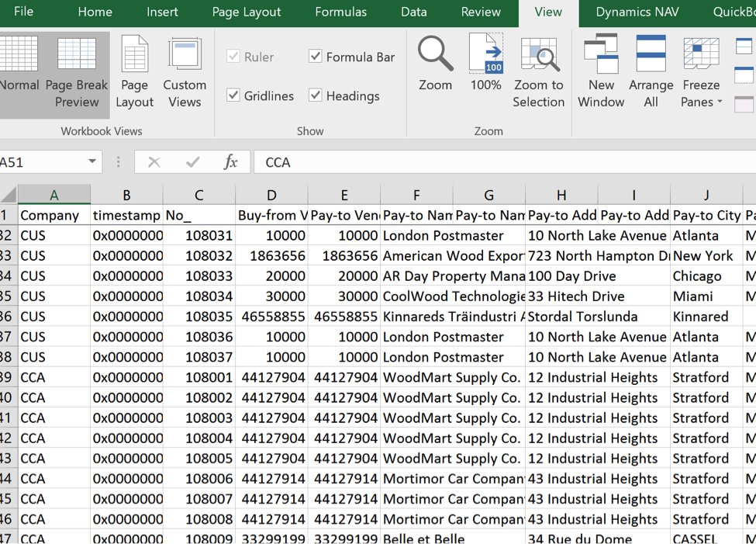Click the Select All corner triangle
Screen dimensions: 756x544
9,195
